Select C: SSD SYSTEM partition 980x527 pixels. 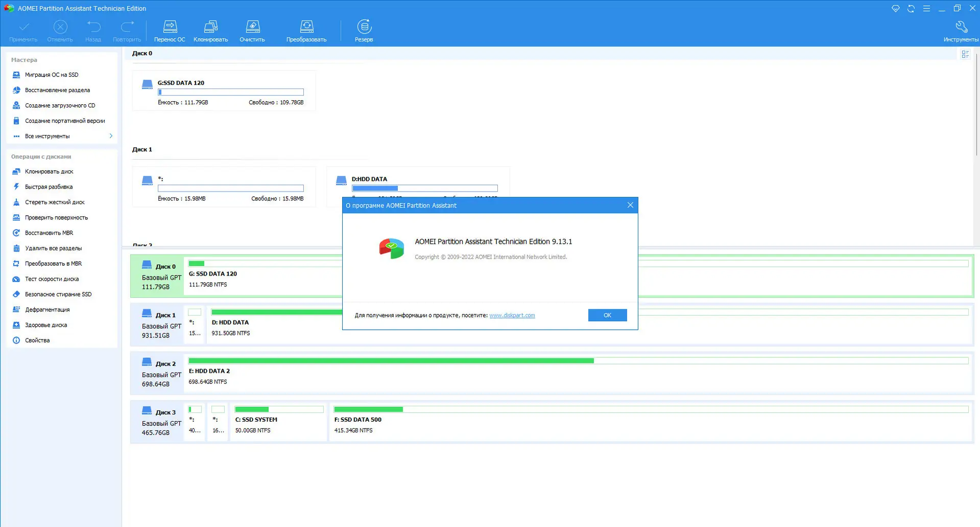[279, 422]
